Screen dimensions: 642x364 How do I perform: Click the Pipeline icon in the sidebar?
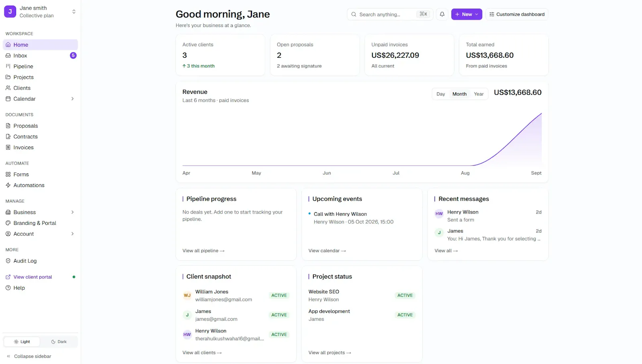(8, 66)
